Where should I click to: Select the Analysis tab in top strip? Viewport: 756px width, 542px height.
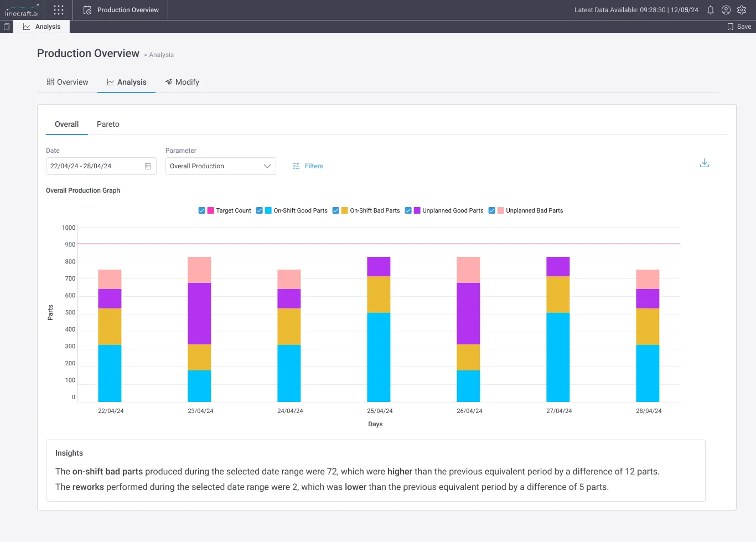(x=42, y=27)
